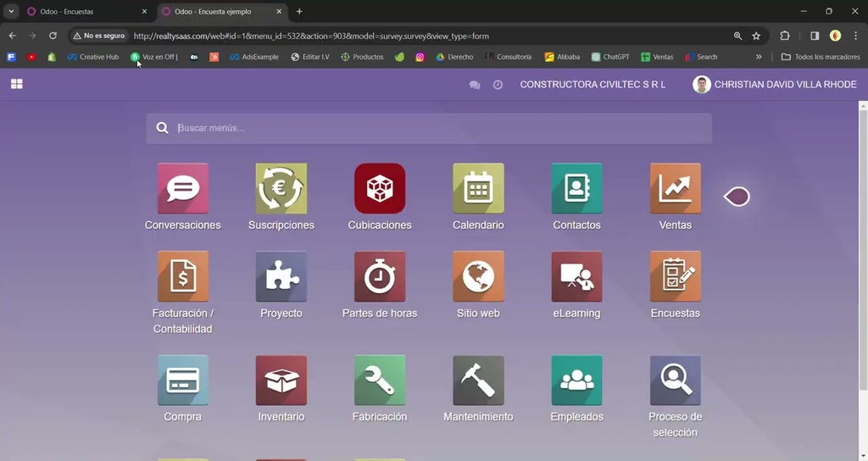Image resolution: width=868 pixels, height=461 pixels.
Task: Open the Consultoría bookmark
Action: pos(509,57)
